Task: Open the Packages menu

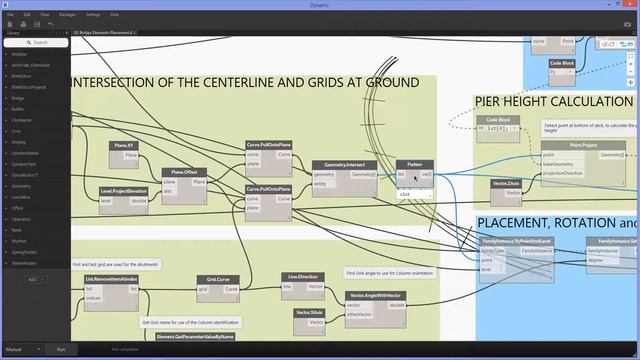Action: coord(67,15)
